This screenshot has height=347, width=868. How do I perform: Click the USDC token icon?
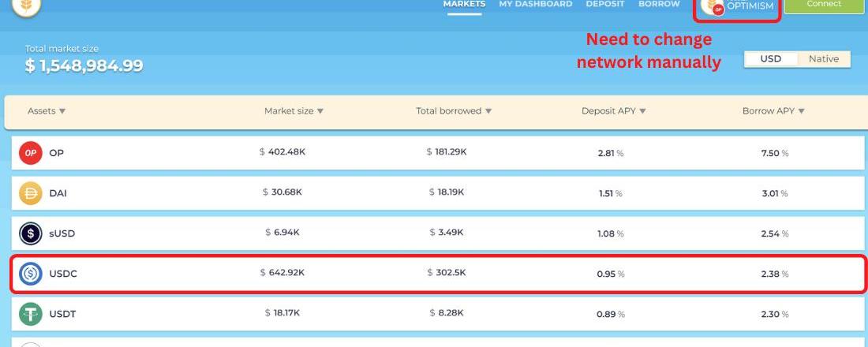[31, 274]
